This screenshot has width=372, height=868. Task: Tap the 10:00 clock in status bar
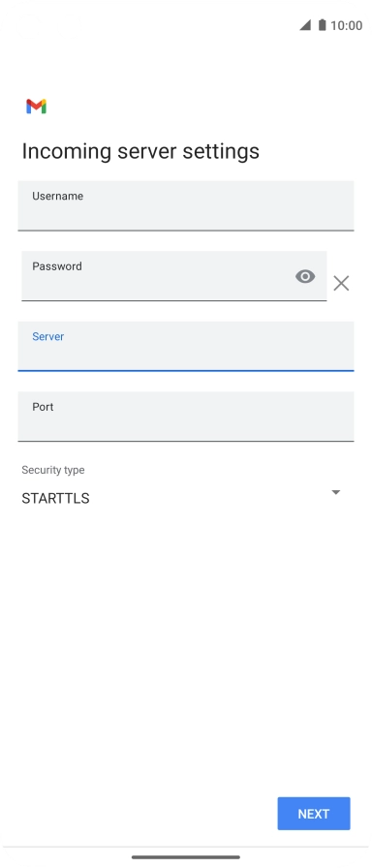click(x=347, y=25)
